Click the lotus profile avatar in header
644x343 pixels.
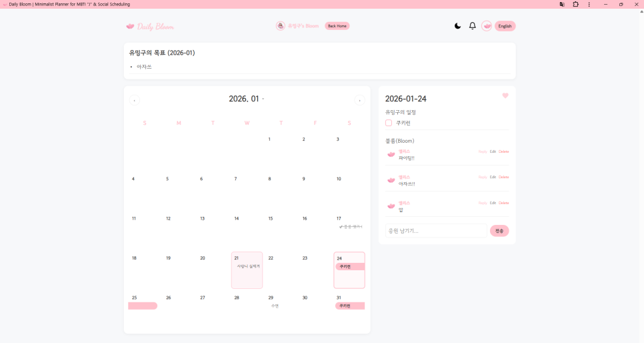[x=487, y=26]
